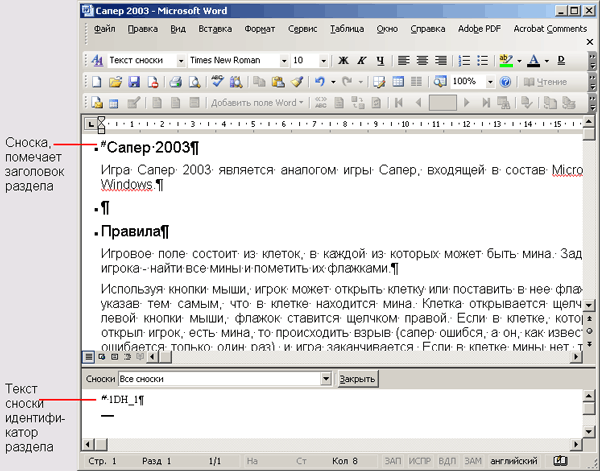This screenshot has width=600, height=471.
Task: Expand the font color dropdown arrow
Action: (x=547, y=60)
